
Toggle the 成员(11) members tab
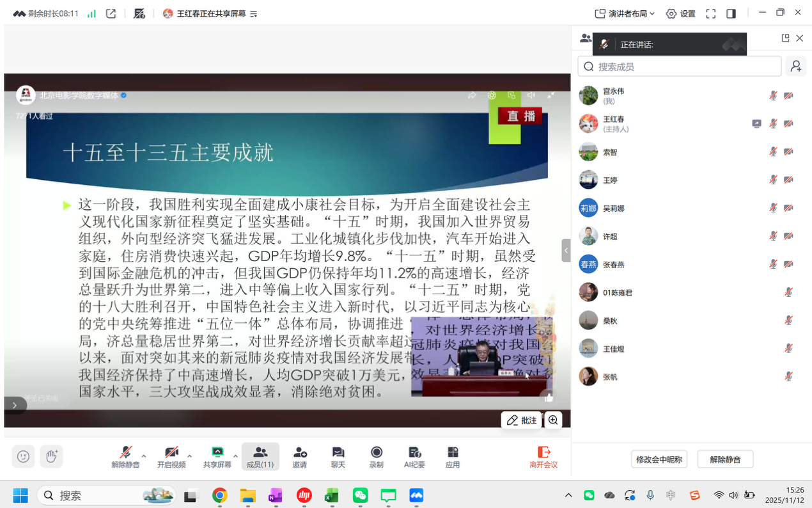(x=260, y=457)
